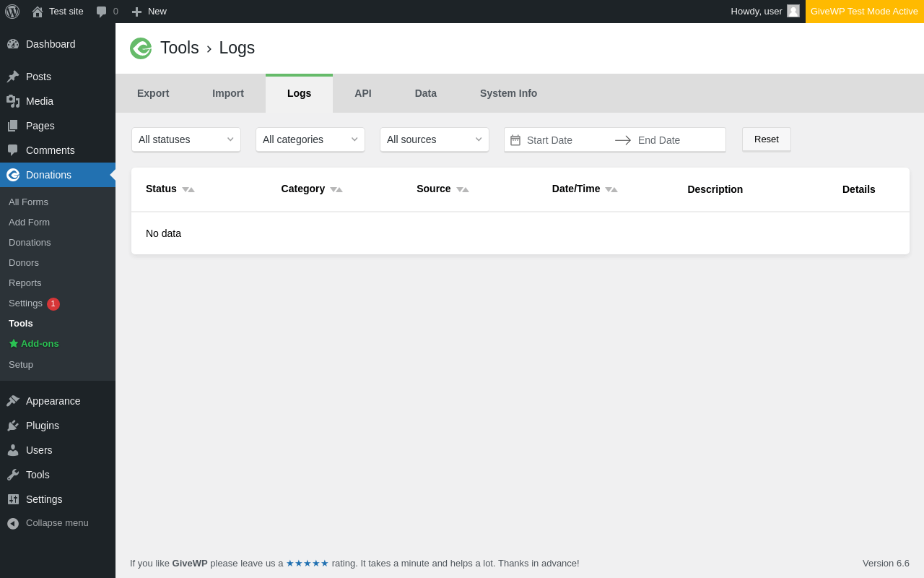Switch to the Data tab
The width and height of the screenshot is (924, 578).
coord(426,93)
